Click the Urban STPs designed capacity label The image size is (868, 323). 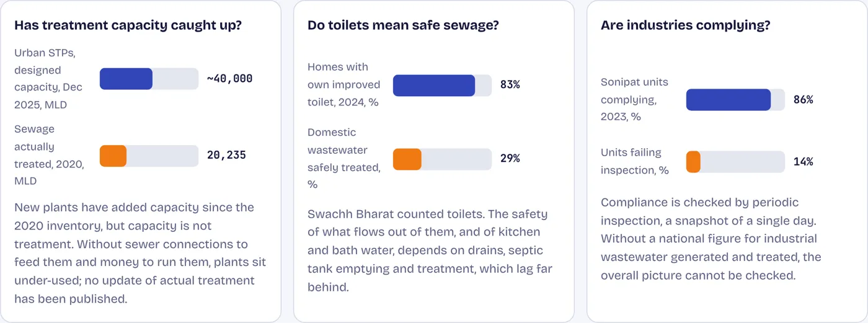(49, 79)
